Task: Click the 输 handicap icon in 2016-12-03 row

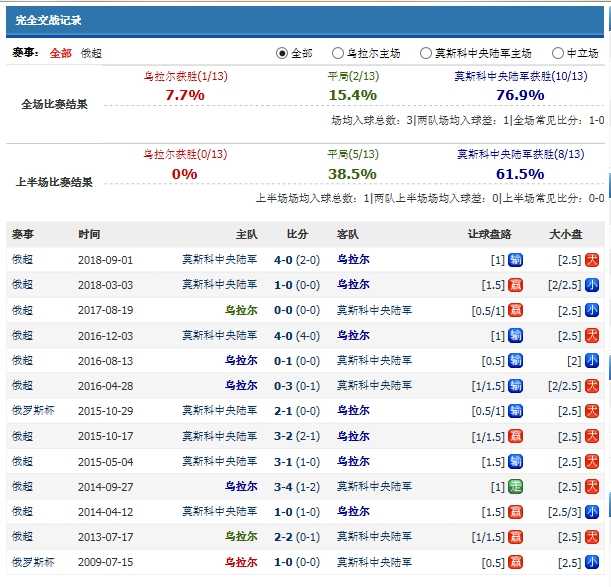Action: (515, 336)
